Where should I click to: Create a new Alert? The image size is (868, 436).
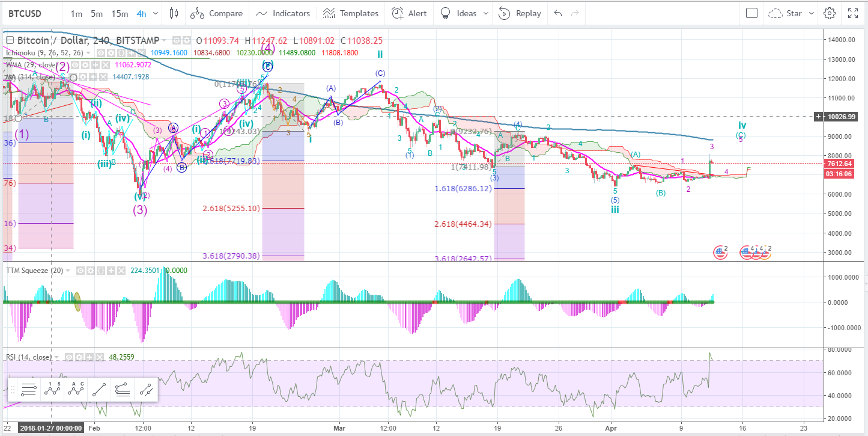[x=410, y=13]
